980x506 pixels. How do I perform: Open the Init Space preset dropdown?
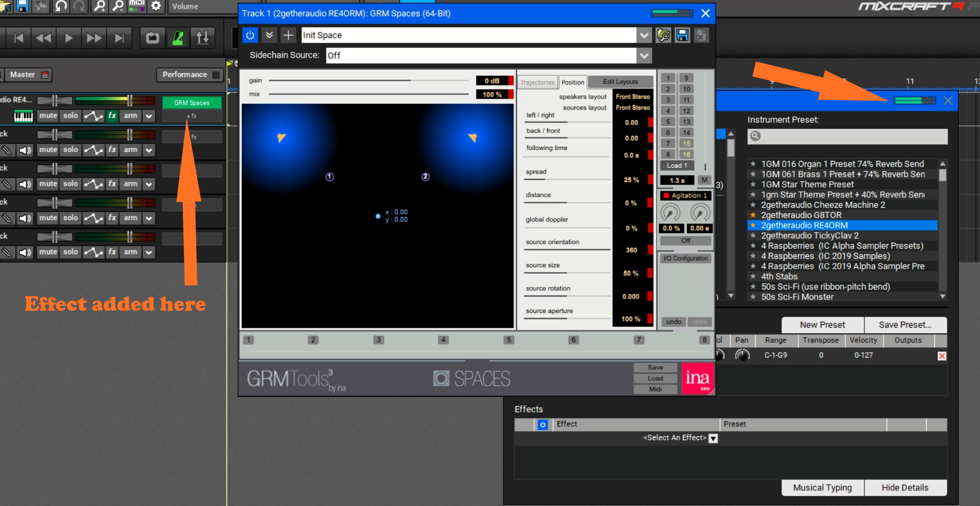[644, 35]
